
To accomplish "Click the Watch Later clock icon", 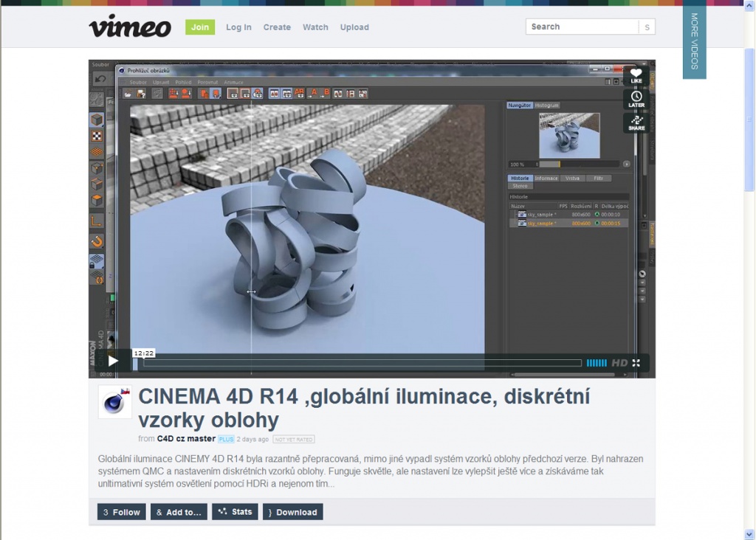I will point(636,100).
